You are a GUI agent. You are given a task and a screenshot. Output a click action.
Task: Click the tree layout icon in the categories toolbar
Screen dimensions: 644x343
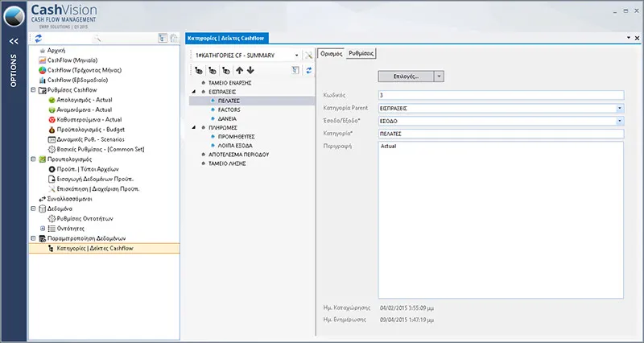tap(295, 70)
